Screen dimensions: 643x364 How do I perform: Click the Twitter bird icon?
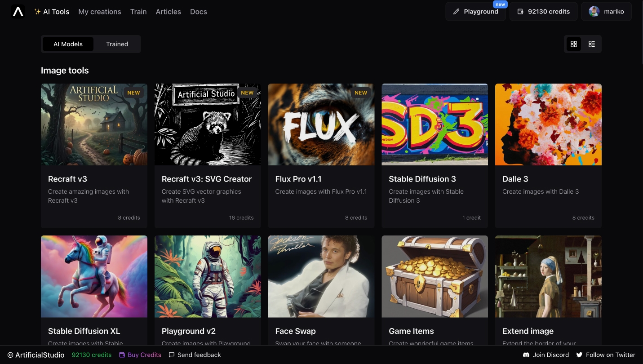click(579, 355)
